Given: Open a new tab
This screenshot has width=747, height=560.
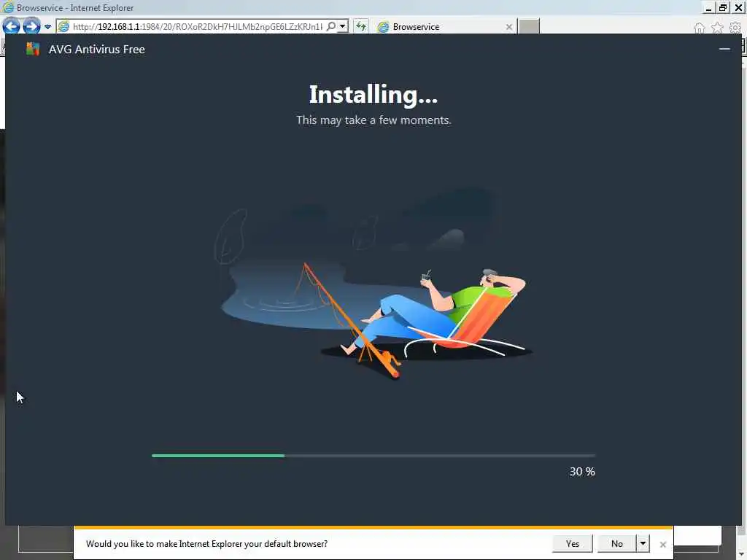Looking at the screenshot, I should pos(529,27).
